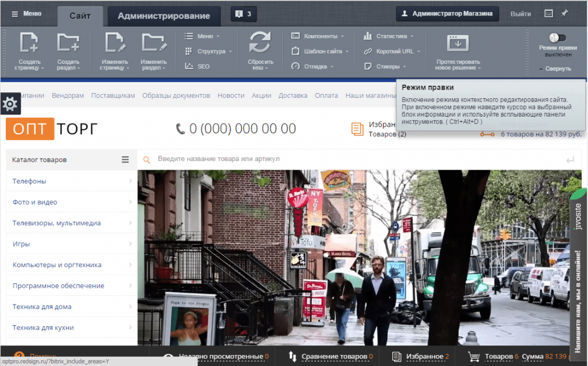Screen dimensions: 588x366
Task: Click the Create section folder icon (Создать раздел)
Action: [x=68, y=42]
